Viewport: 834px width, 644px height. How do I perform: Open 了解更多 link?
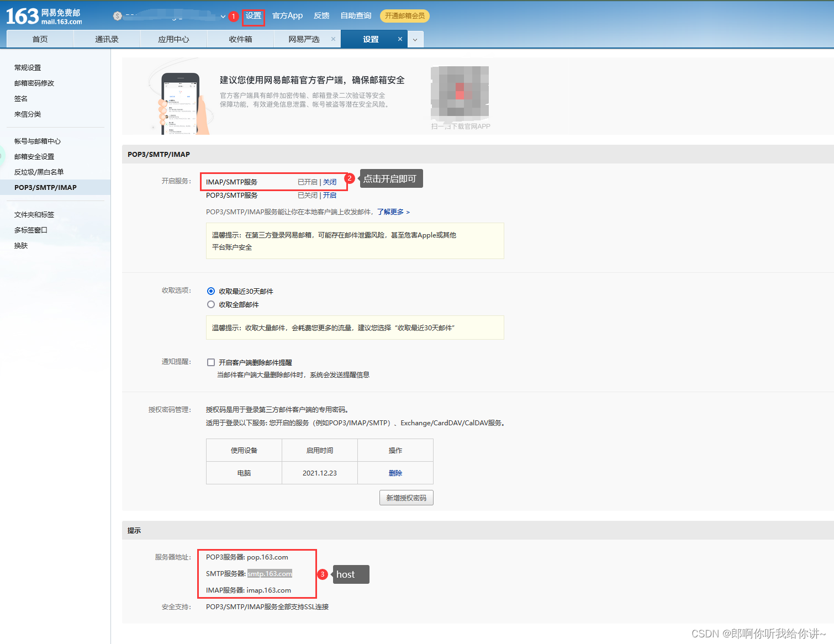[x=393, y=212]
